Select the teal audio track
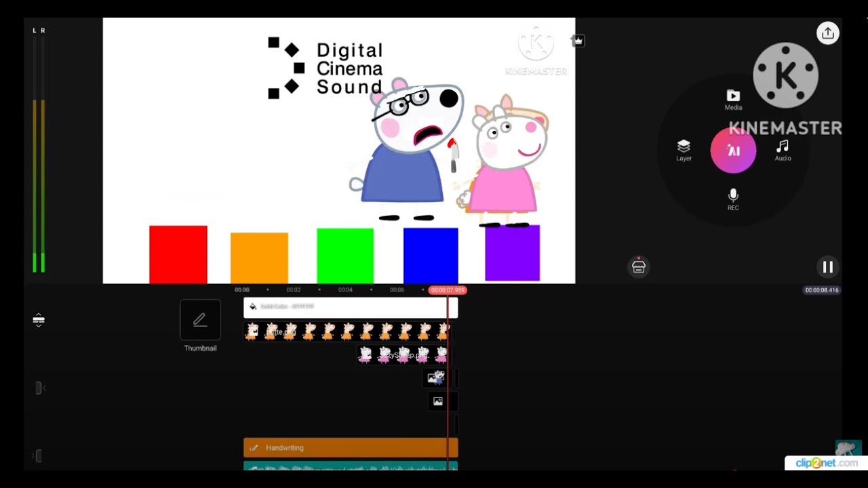 tap(351, 466)
